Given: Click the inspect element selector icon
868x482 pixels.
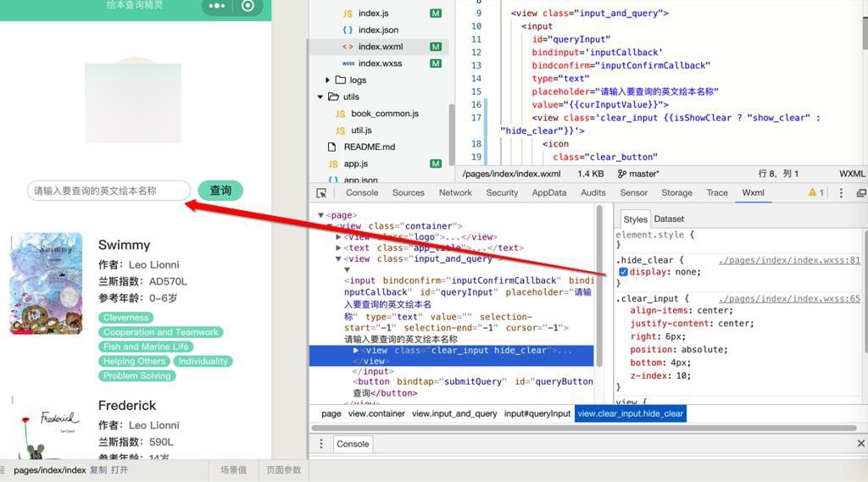Looking at the screenshot, I should coord(321,193).
